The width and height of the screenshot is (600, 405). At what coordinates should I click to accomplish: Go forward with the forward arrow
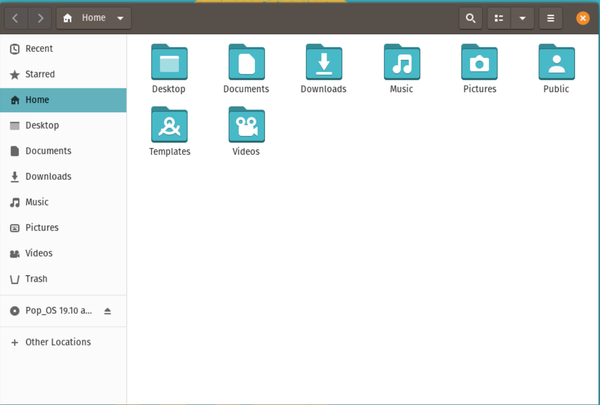pyautogui.click(x=39, y=18)
